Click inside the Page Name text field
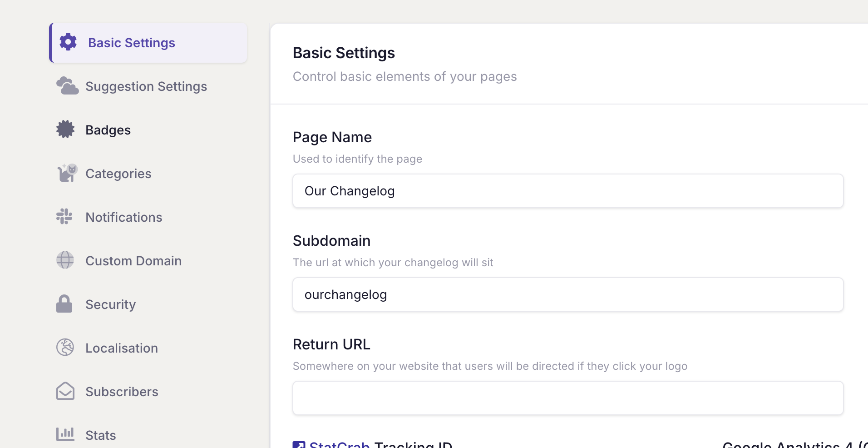868x448 pixels. (567, 191)
